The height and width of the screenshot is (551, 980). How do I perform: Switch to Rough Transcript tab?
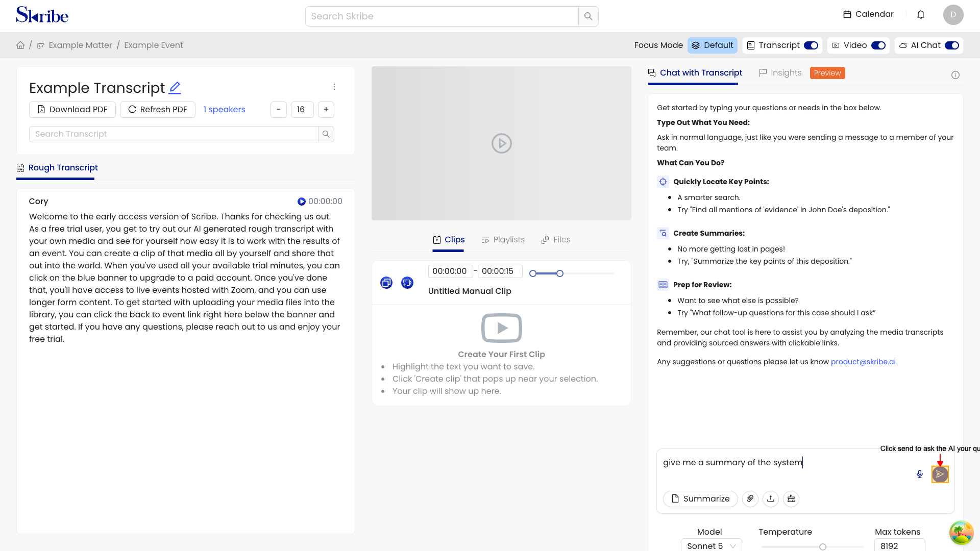[x=57, y=168]
